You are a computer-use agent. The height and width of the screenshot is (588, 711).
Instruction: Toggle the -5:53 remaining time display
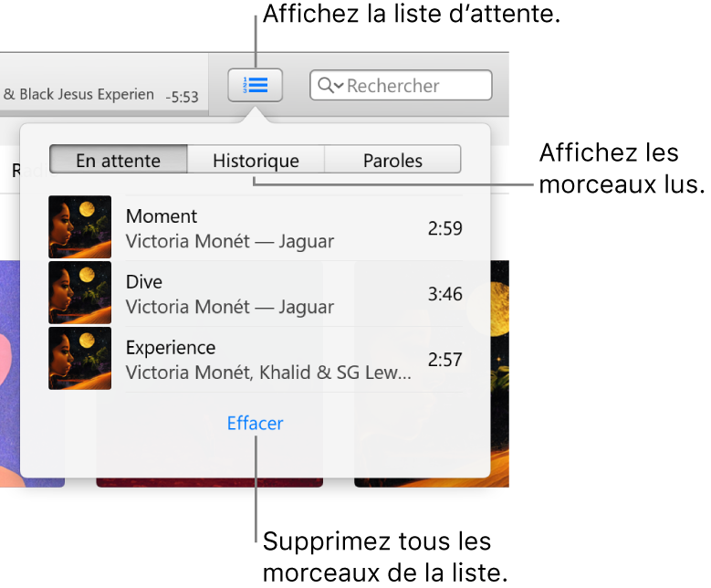(x=182, y=96)
